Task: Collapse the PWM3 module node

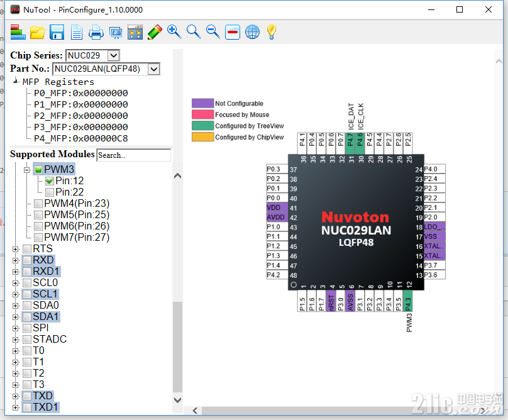Action: pos(27,170)
